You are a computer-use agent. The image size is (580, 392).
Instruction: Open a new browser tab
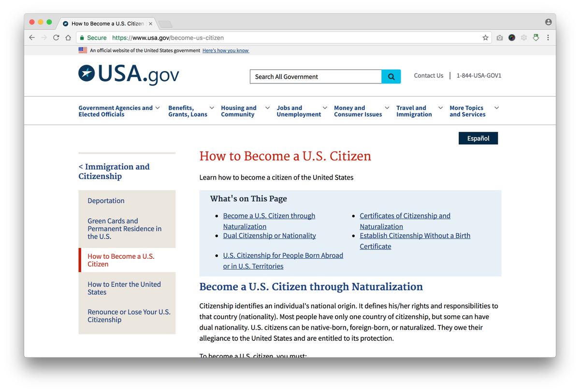pyautogui.click(x=165, y=24)
